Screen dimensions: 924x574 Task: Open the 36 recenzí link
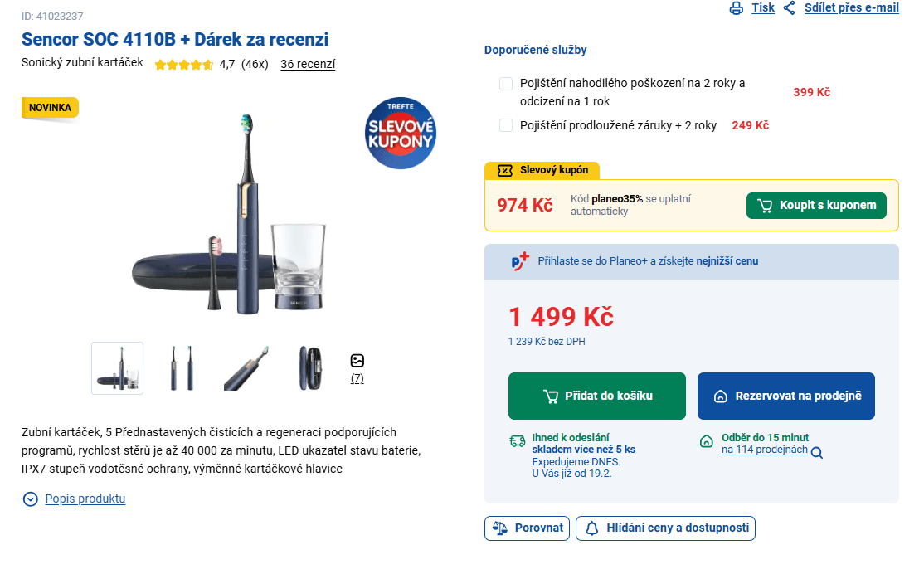point(308,63)
